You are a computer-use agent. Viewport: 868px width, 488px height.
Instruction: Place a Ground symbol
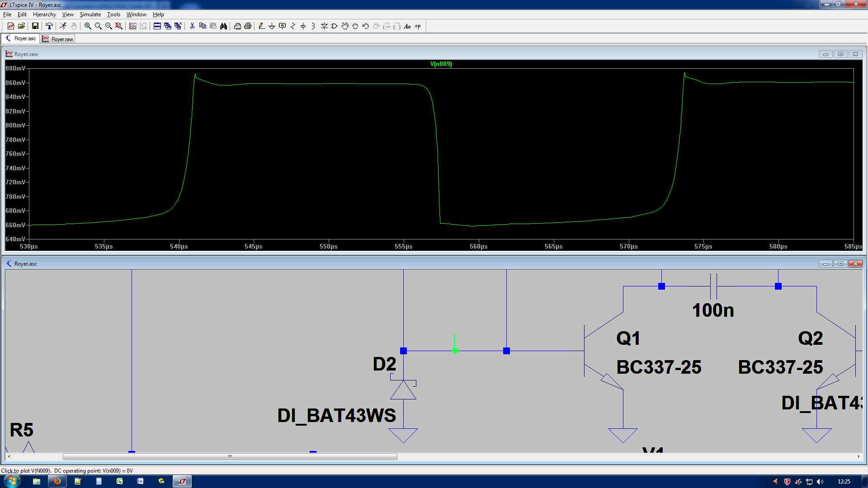(272, 26)
